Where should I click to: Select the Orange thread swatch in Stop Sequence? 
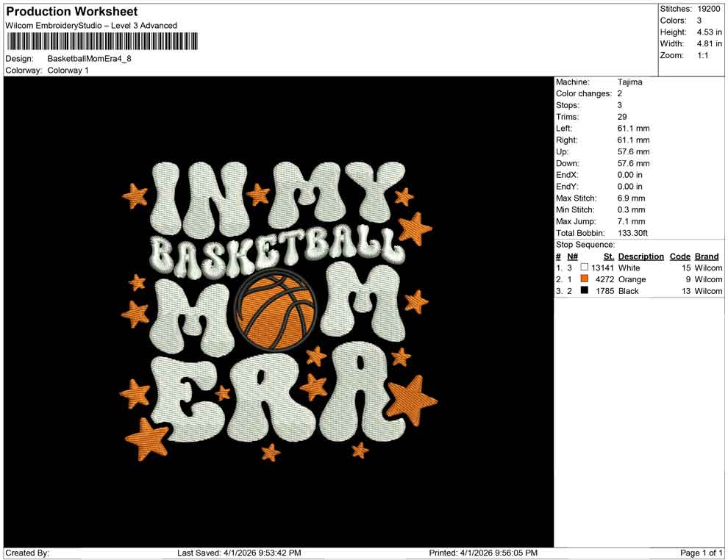pyautogui.click(x=586, y=279)
